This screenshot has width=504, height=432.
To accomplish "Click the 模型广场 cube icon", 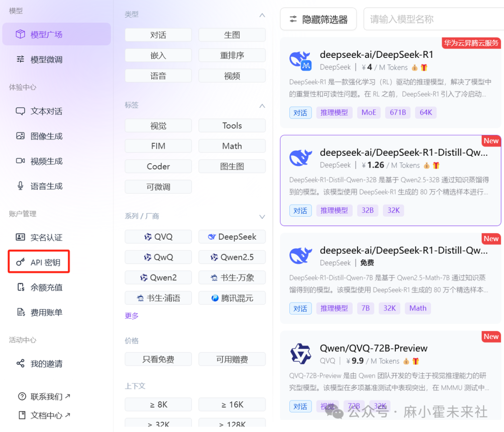I will click(x=21, y=34).
